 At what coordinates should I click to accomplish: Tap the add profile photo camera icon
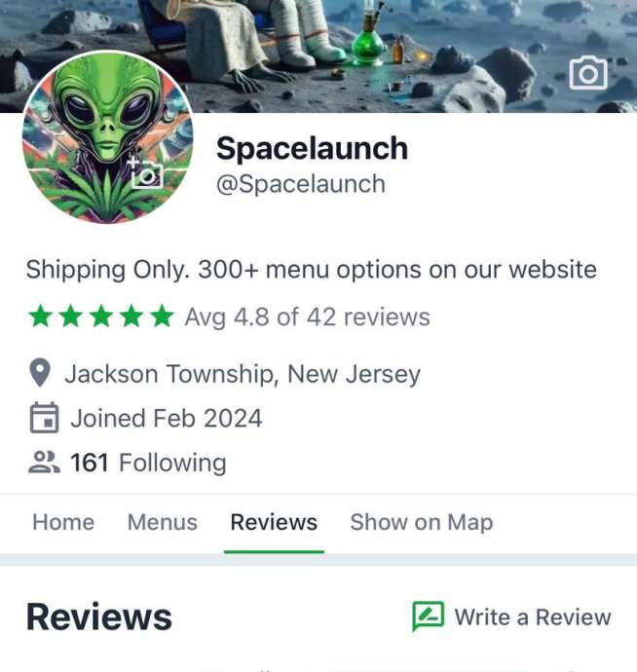tap(145, 172)
